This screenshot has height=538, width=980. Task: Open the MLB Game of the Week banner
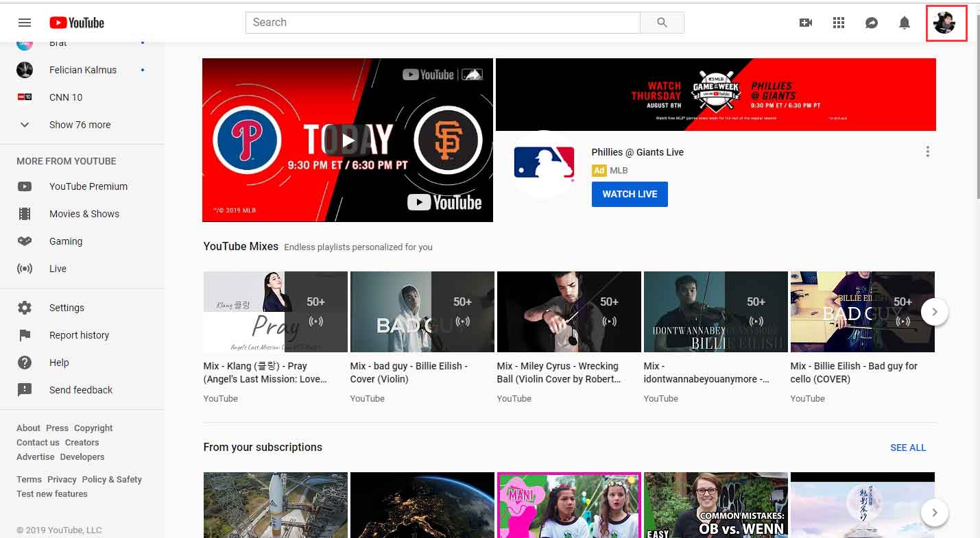(716, 95)
